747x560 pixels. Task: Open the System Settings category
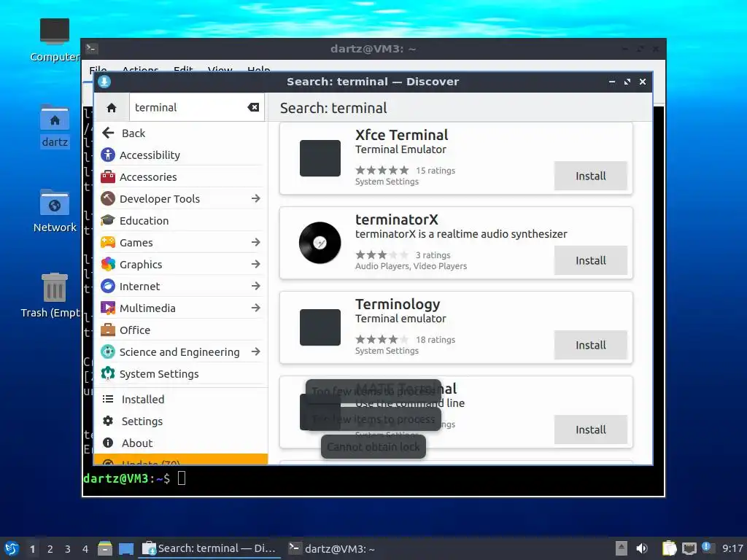[x=181, y=374]
